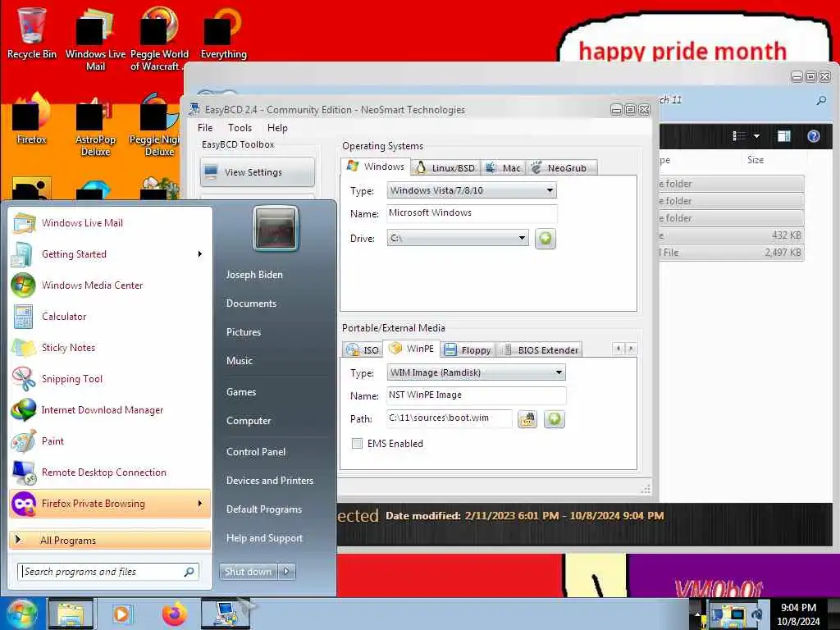840x630 pixels.
Task: Open Peggle World of Warcraft desktop shortcut
Action: point(159,40)
